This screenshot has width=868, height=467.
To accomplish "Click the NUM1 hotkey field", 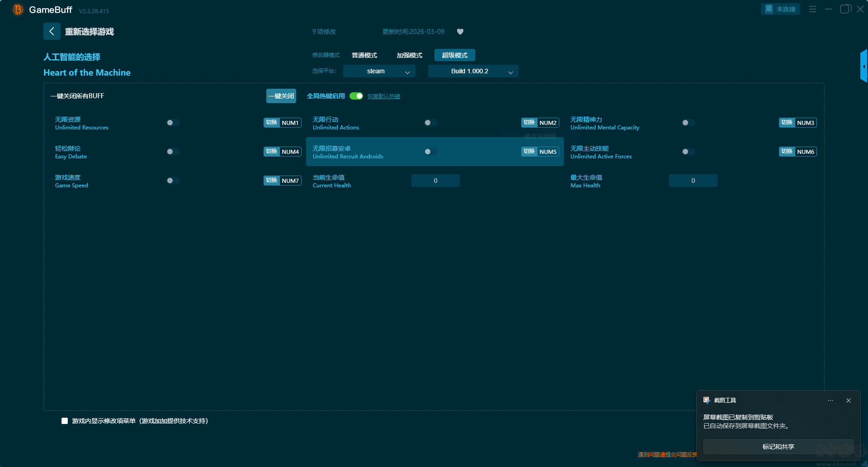I will coord(290,123).
